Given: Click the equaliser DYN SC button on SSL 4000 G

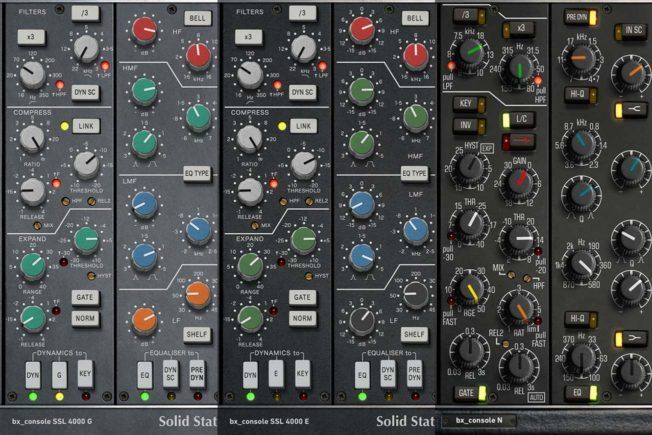Looking at the screenshot, I should [x=170, y=374].
